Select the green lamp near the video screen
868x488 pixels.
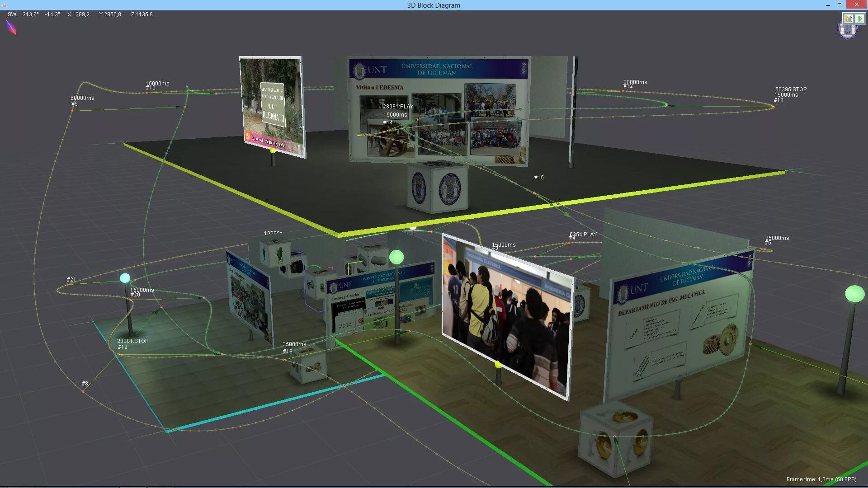396,257
